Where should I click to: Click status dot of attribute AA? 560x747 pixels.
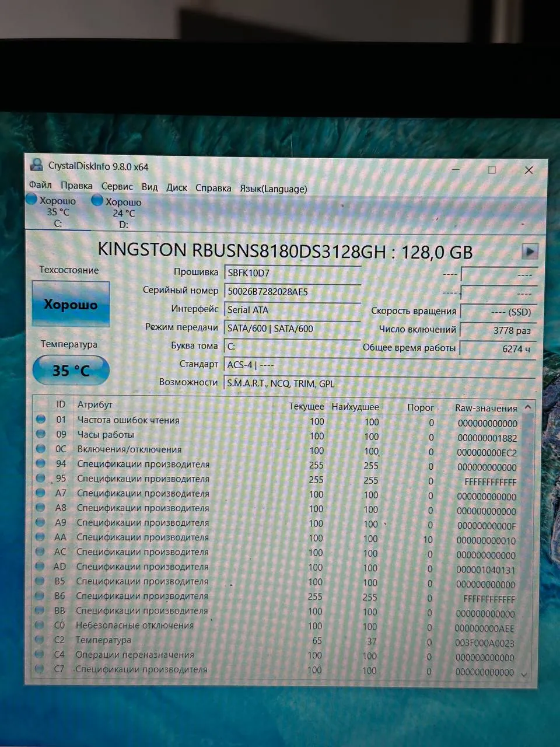(40, 536)
